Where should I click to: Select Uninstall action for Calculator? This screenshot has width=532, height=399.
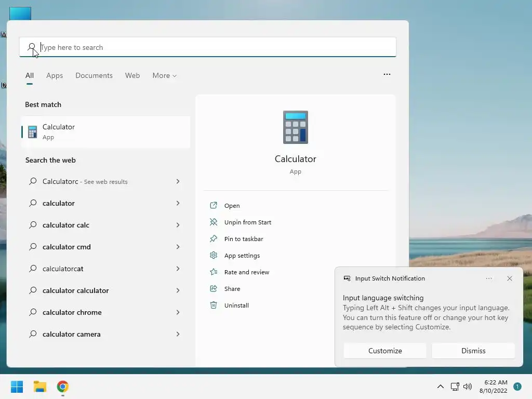pyautogui.click(x=236, y=305)
